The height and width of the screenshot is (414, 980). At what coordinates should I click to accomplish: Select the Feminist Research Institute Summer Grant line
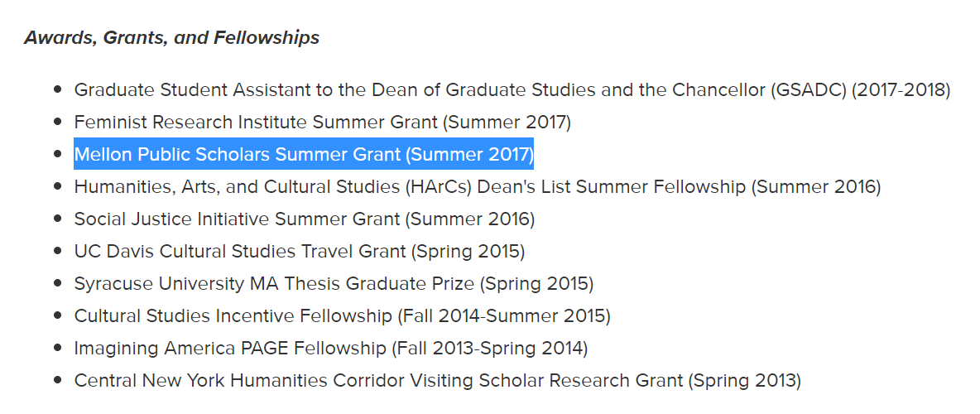pos(322,123)
